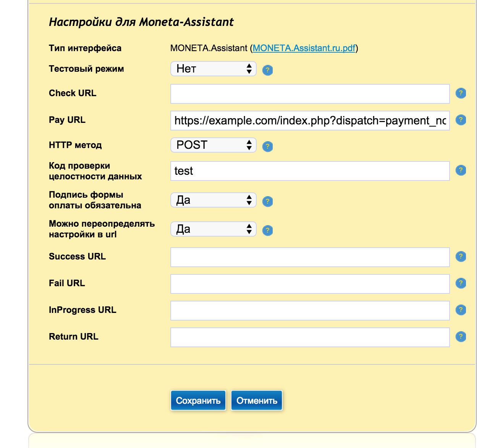The width and height of the screenshot is (495, 448).
Task: Show help for HTTP метод
Action: click(267, 147)
